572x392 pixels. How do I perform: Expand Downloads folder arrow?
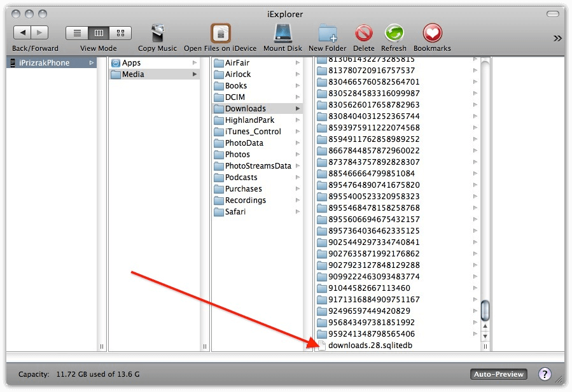pyautogui.click(x=298, y=108)
